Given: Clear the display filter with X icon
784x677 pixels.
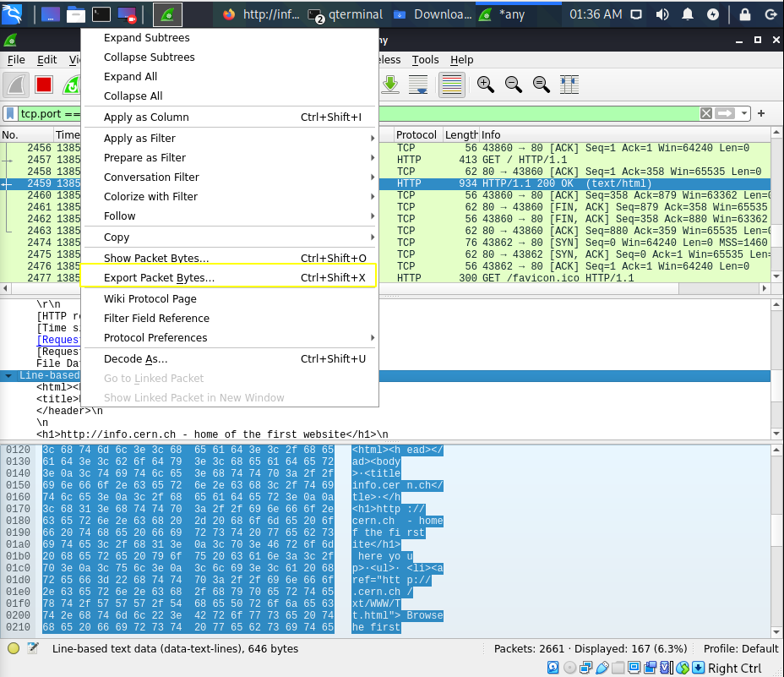Looking at the screenshot, I should click(x=706, y=113).
